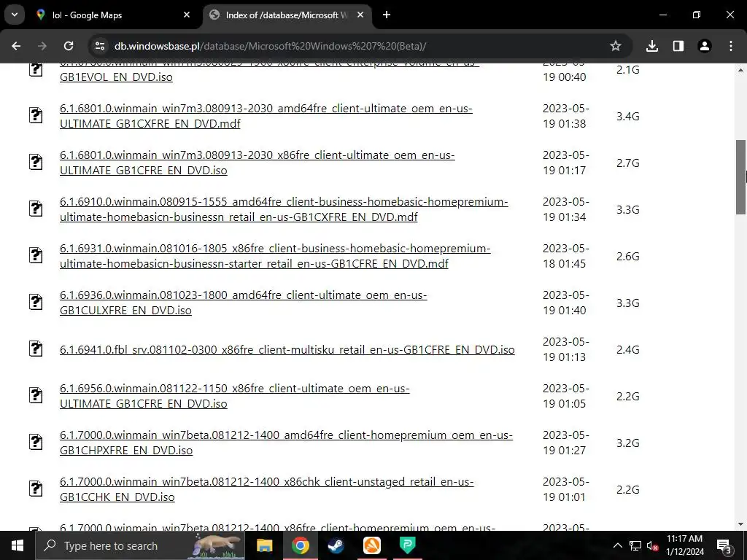Click the date 2023-05-19 01:13

coord(566,349)
